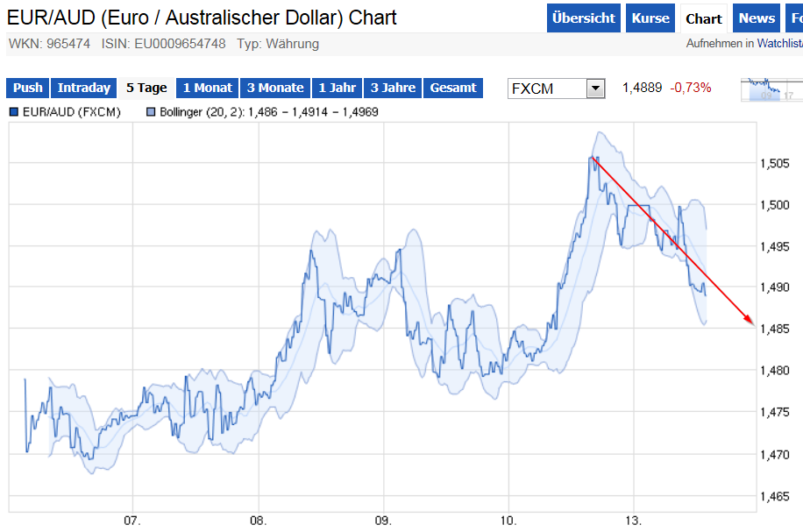This screenshot has width=803, height=532.
Task: Select the "Intraday" chart view
Action: tap(83, 88)
